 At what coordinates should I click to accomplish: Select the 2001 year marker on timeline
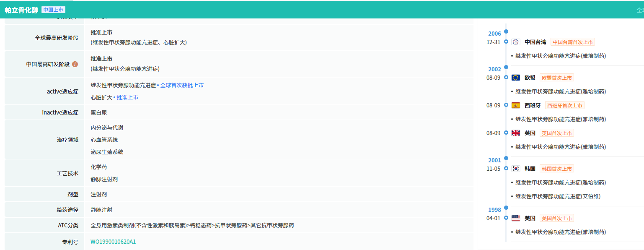[x=494, y=160]
